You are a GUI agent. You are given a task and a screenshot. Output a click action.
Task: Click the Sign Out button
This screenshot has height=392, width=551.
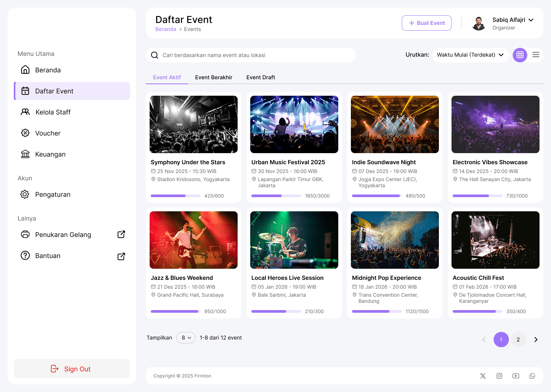(x=72, y=369)
